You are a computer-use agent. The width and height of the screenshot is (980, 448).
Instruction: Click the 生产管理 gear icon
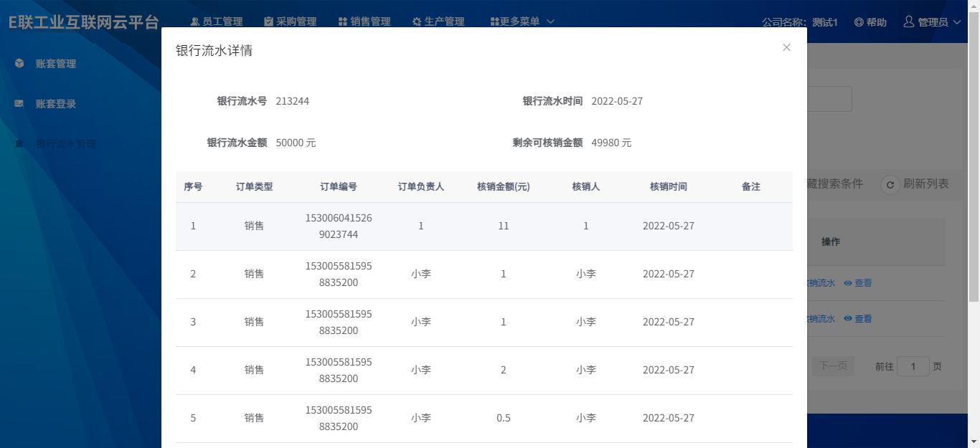(x=417, y=22)
